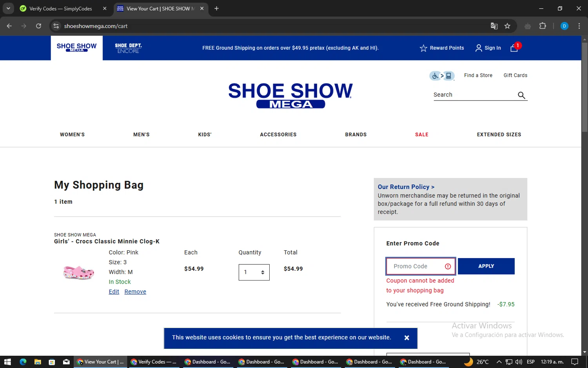
Task: Open the MEN'S menu
Action: [x=142, y=135]
